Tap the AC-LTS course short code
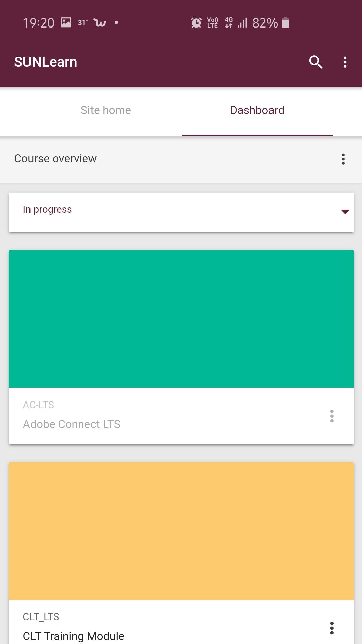Screen dimensions: 362x644 (39, 405)
